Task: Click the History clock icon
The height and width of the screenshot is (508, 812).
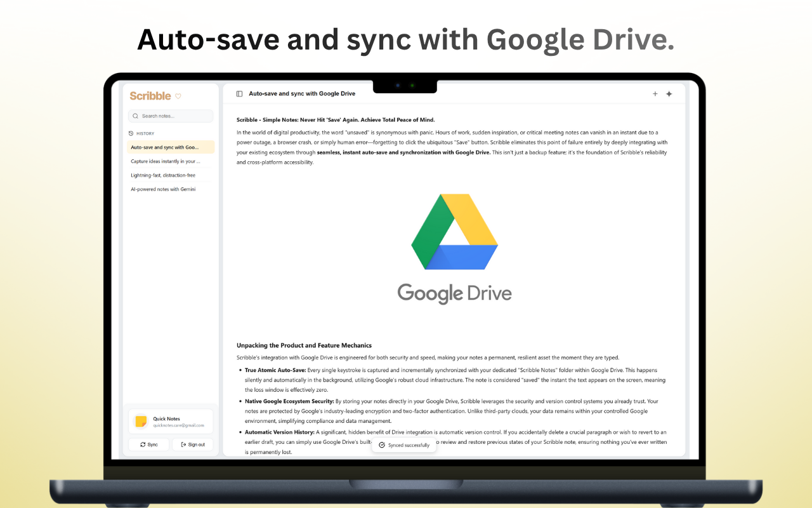Action: click(131, 133)
